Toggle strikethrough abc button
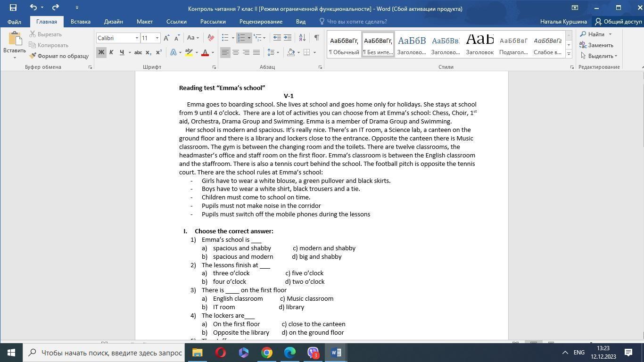 point(138,52)
